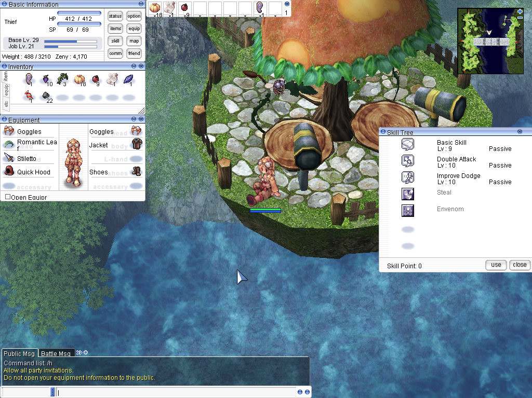Click the red apple in the hotkey bar

(184, 8)
